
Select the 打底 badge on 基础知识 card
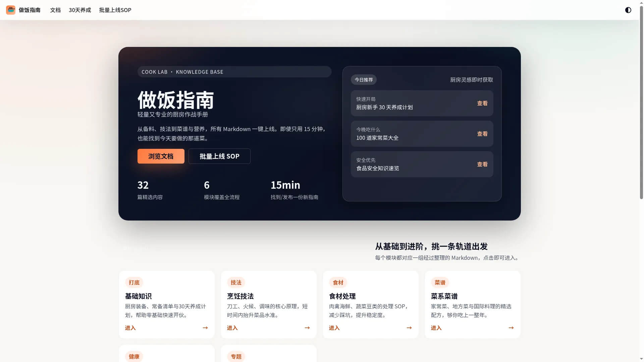point(134,282)
